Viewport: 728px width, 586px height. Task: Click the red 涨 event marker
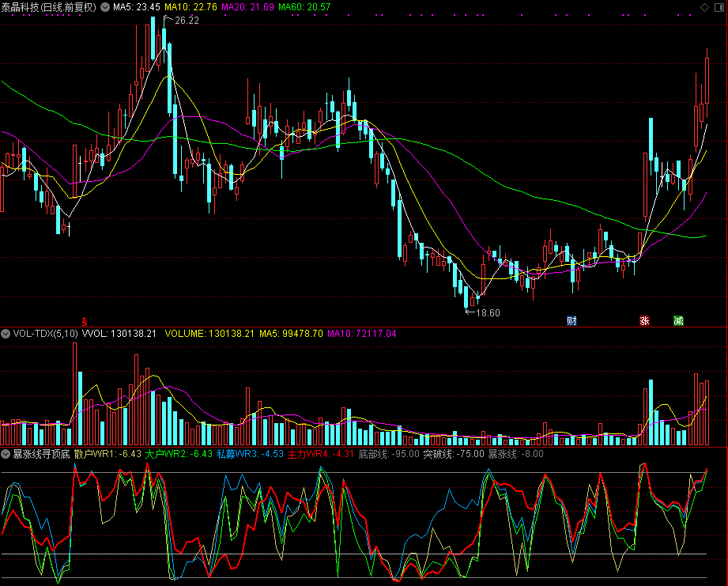tap(644, 320)
